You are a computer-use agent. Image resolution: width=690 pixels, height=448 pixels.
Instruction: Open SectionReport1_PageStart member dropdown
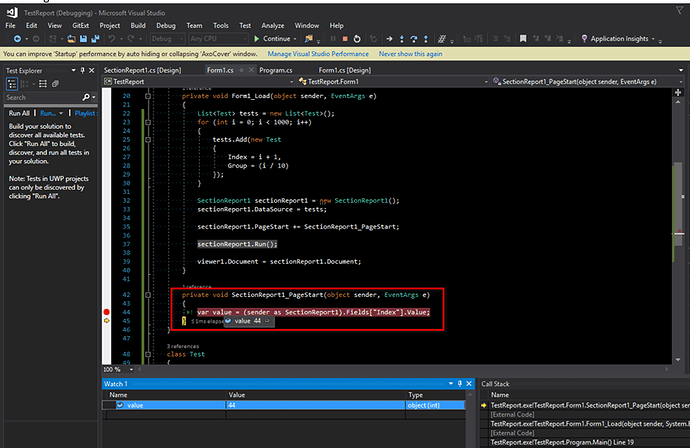(680, 81)
